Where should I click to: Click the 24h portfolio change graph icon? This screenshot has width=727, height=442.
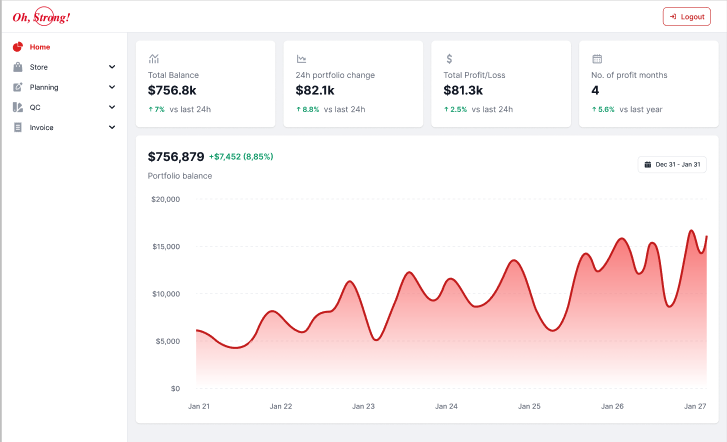[x=301, y=59]
